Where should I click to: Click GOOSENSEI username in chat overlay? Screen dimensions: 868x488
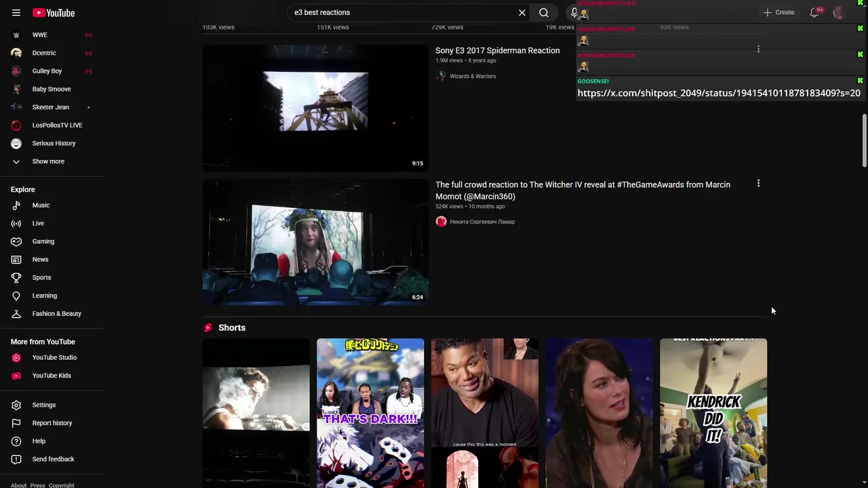(x=593, y=81)
